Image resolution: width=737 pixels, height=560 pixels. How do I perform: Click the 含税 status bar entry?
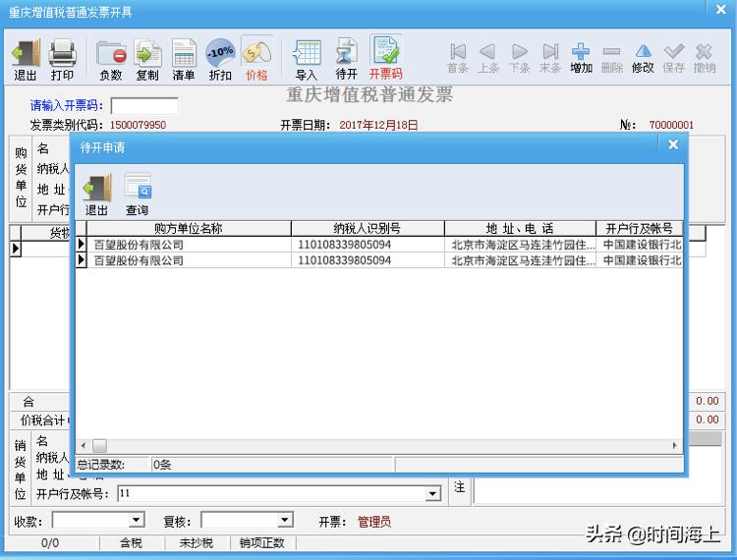point(131,543)
